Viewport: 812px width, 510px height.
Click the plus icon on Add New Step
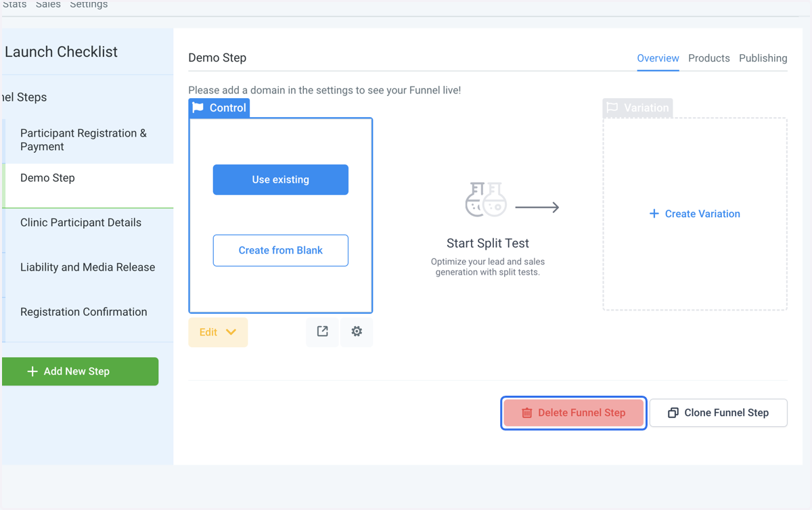pos(32,371)
